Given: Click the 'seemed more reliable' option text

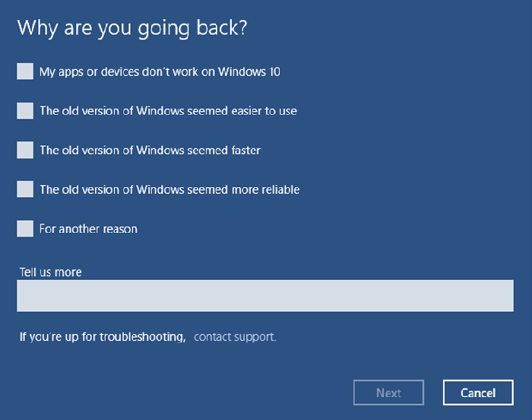Looking at the screenshot, I should pos(169,189).
